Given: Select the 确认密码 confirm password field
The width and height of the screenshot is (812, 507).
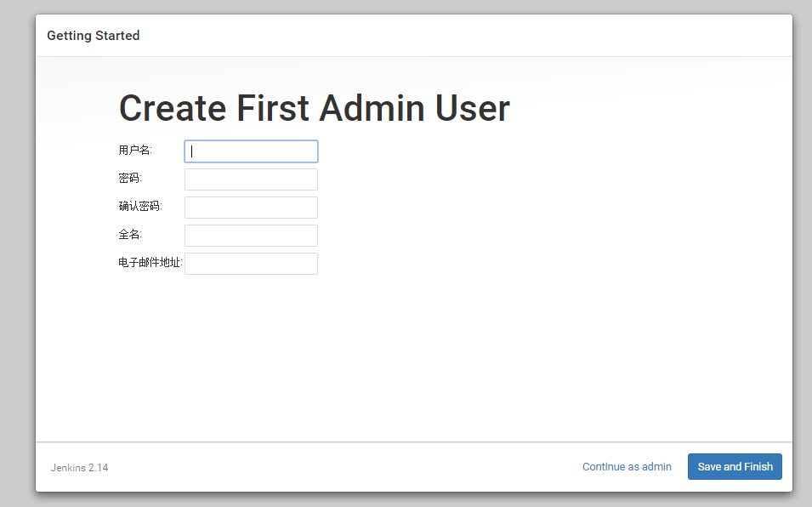Looking at the screenshot, I should point(251,208).
